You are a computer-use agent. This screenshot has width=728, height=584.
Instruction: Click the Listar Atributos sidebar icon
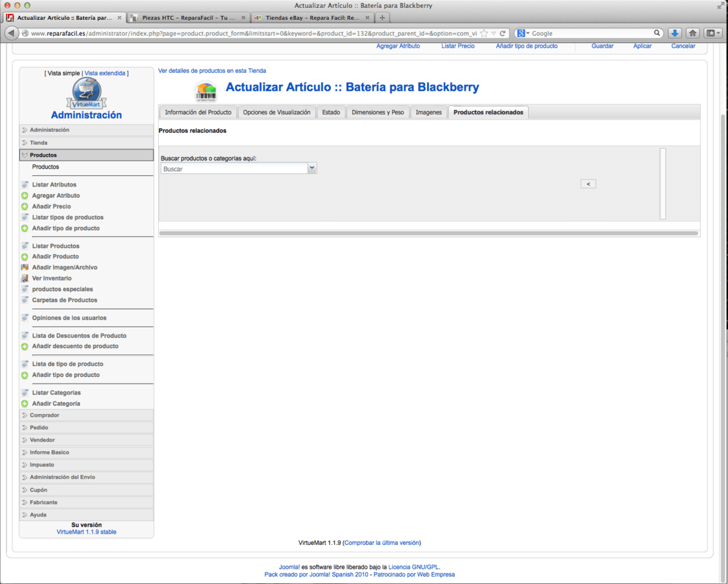pos(25,185)
